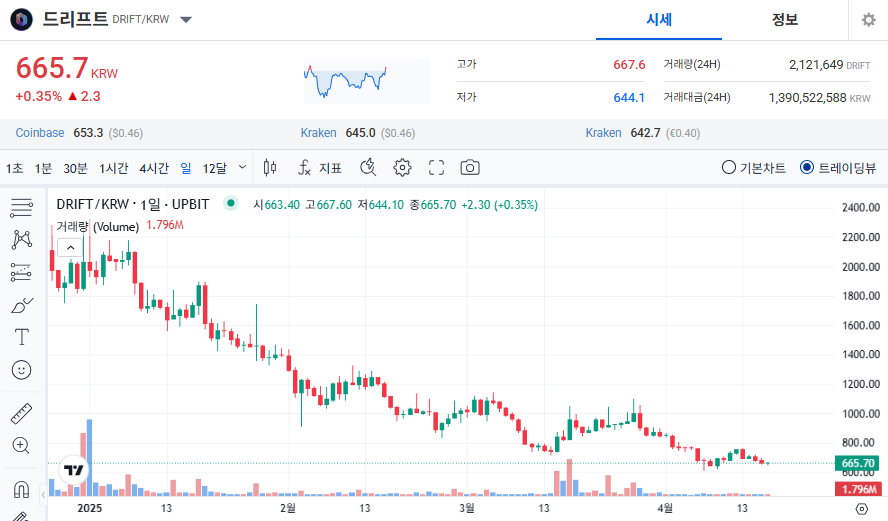Click the 1000.00 price axis label
The image size is (888, 521).
pos(861,414)
